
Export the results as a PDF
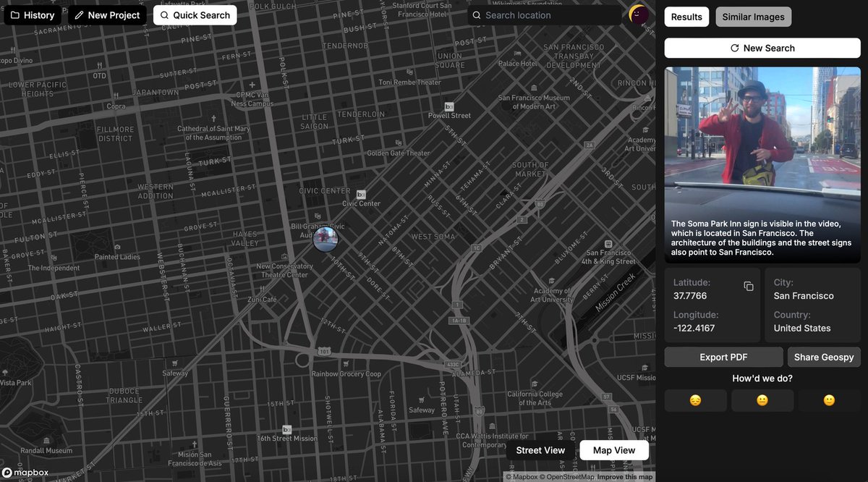(x=723, y=356)
